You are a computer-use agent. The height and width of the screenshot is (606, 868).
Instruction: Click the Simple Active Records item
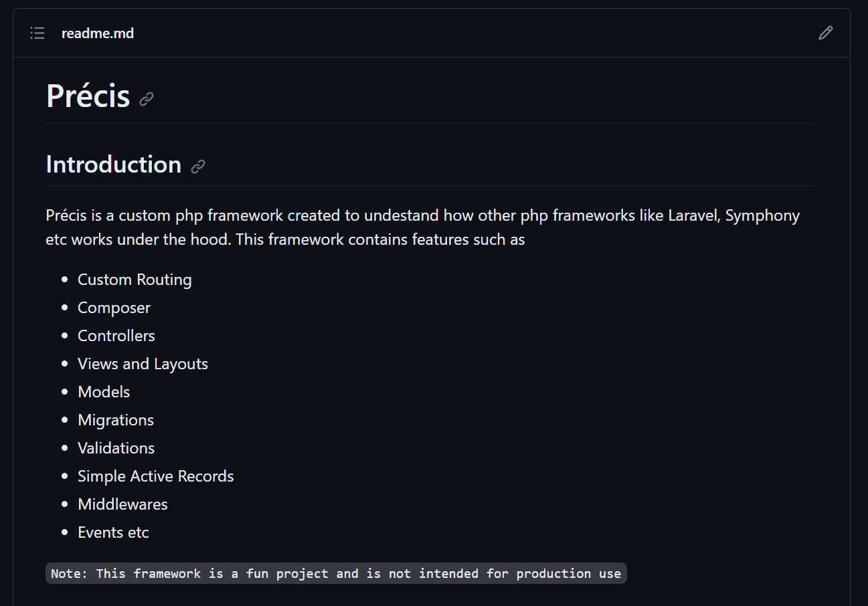coord(155,476)
